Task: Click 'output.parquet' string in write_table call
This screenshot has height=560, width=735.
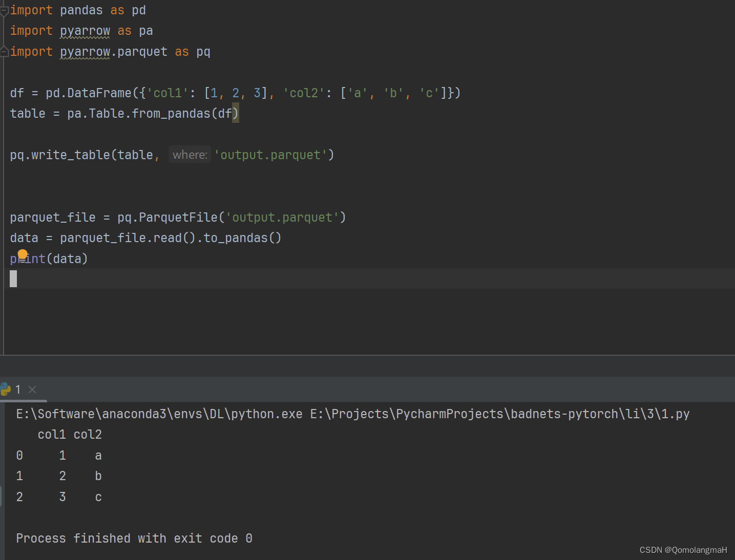Action: coord(270,155)
